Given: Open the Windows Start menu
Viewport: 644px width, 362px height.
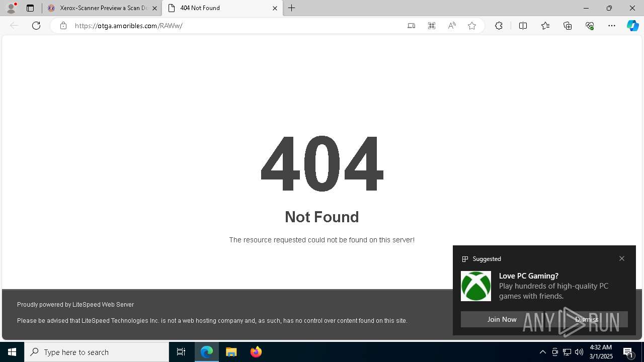Looking at the screenshot, I should point(12,352).
